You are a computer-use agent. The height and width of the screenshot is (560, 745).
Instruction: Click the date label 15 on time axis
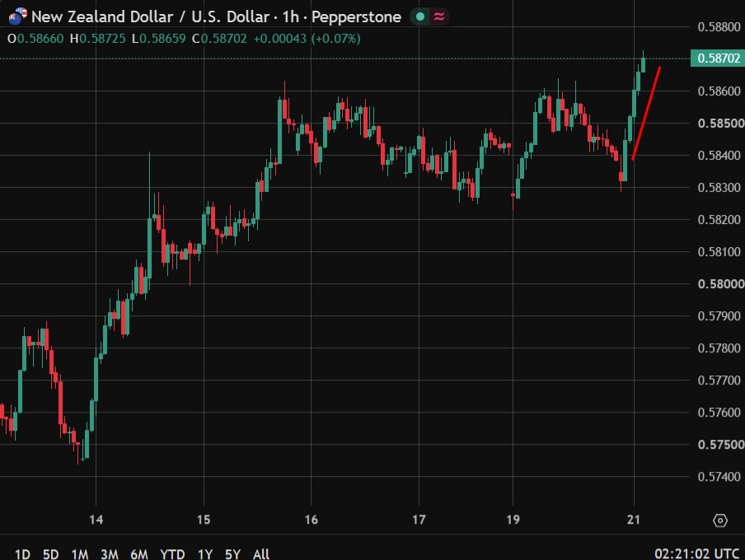coord(204,520)
